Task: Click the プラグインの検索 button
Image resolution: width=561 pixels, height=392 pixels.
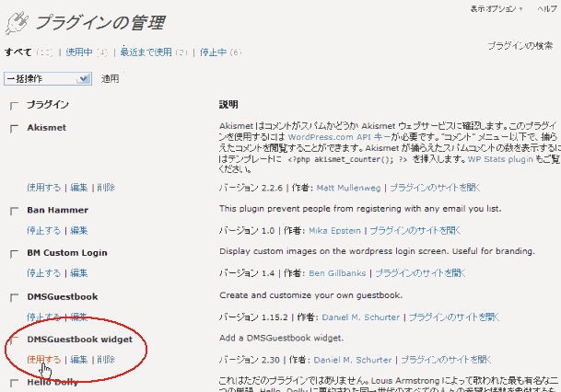Action: [x=520, y=46]
